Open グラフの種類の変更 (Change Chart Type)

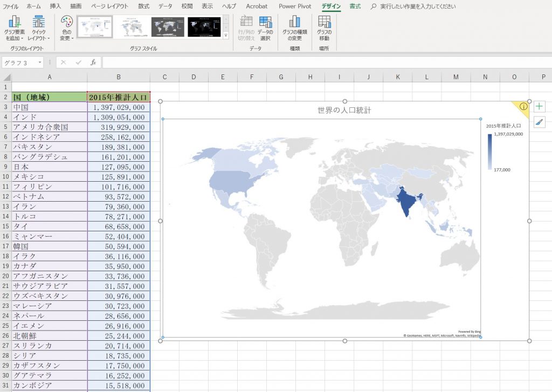tap(294, 23)
